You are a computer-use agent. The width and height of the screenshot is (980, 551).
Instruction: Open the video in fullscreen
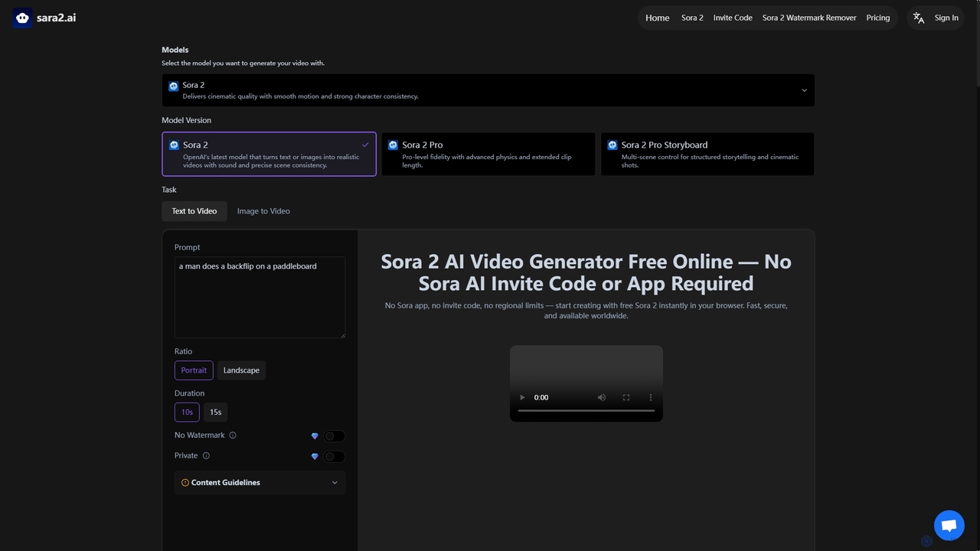626,397
